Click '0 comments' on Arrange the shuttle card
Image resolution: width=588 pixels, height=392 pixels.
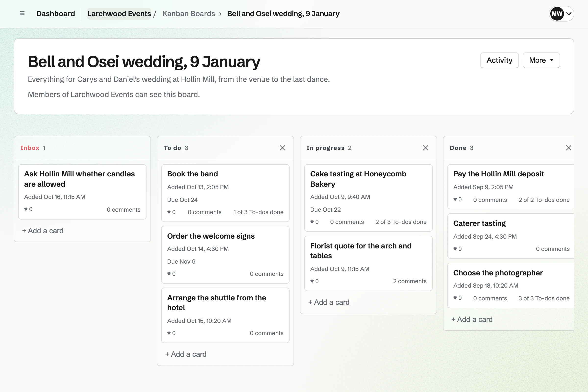pyautogui.click(x=267, y=333)
